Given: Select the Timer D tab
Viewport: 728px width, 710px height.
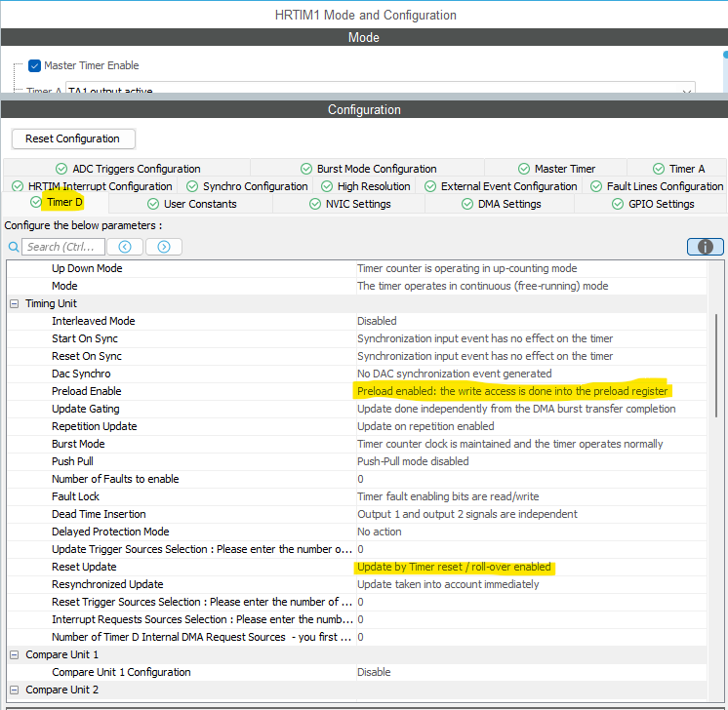Looking at the screenshot, I should (x=57, y=202).
